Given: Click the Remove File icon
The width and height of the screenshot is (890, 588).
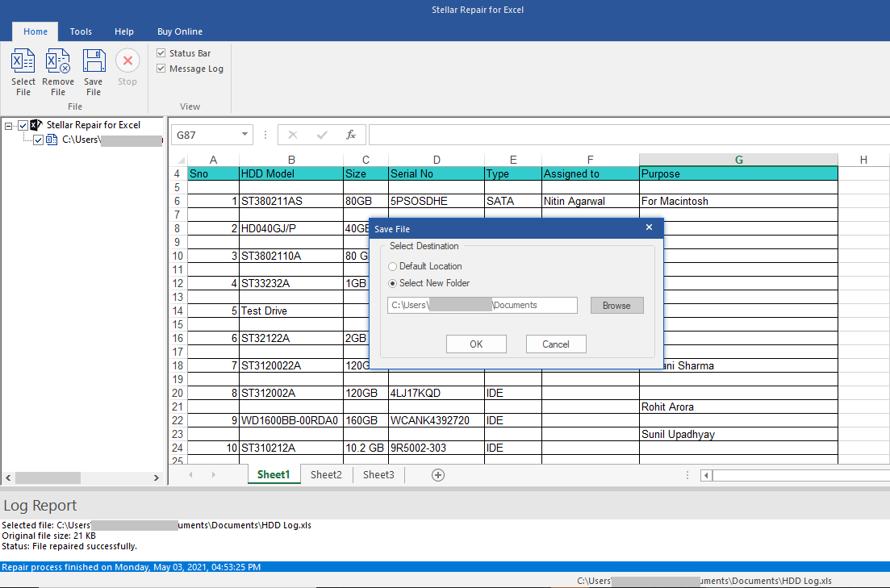Looking at the screenshot, I should point(58,60).
